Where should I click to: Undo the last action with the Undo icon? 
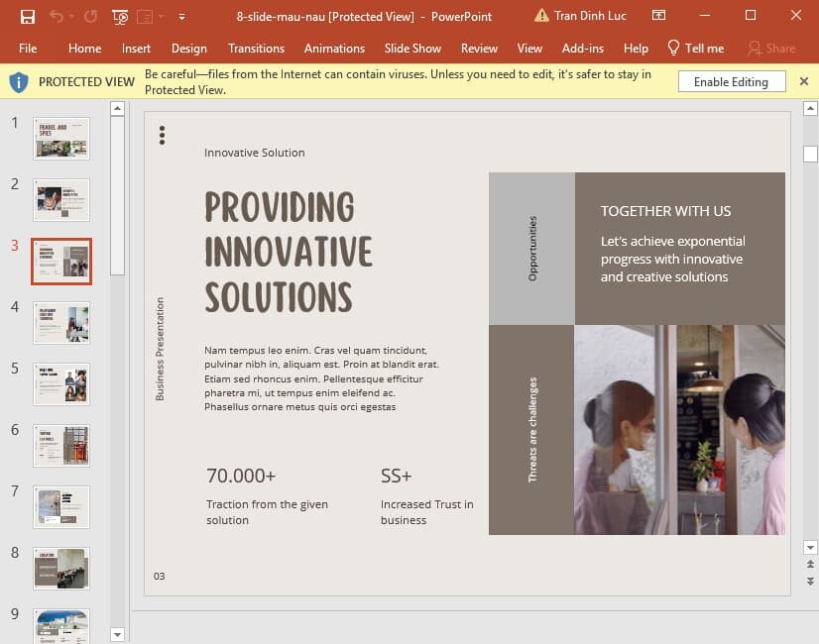(x=57, y=16)
